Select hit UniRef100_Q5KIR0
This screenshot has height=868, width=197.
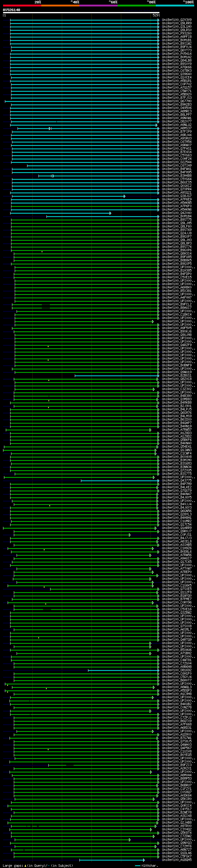pos(177,799)
